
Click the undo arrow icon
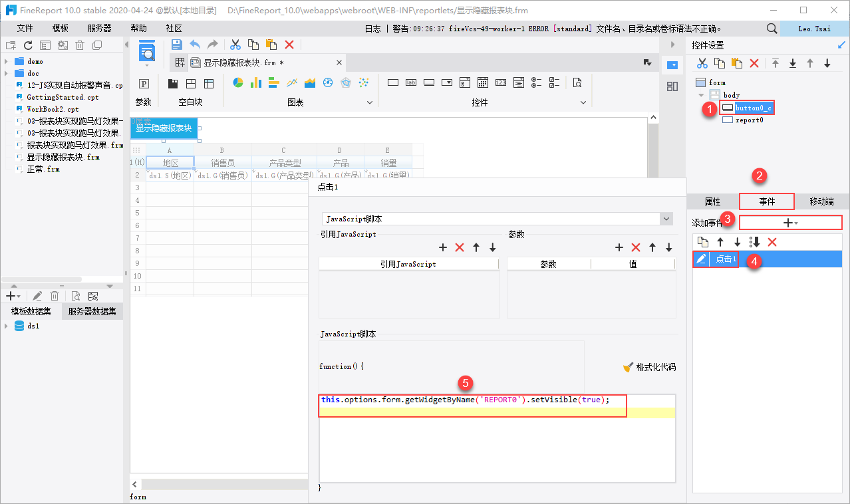[x=195, y=45]
